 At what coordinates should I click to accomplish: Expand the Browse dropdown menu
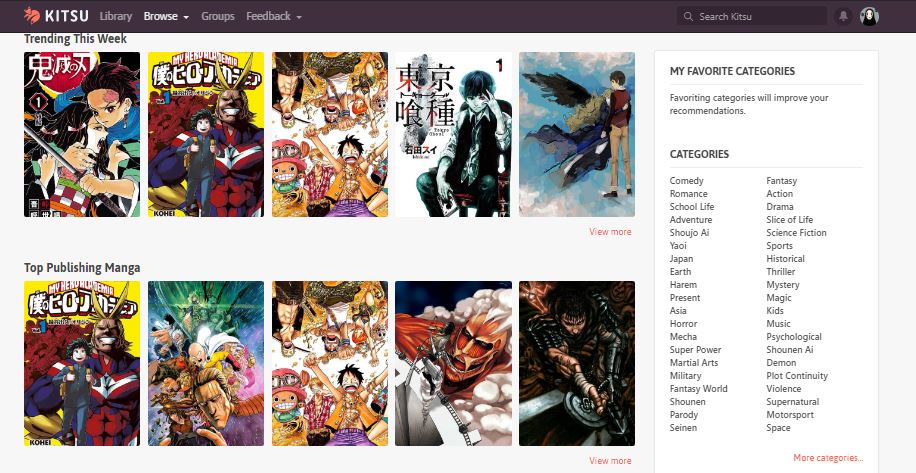[x=166, y=16]
